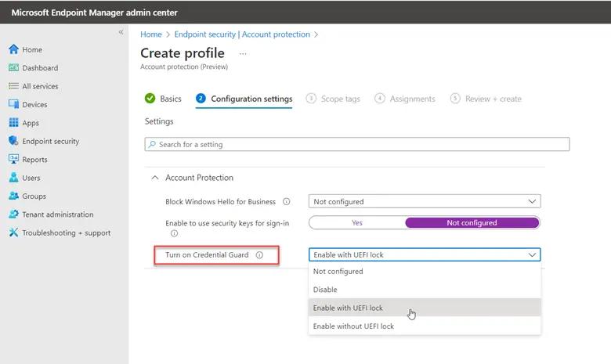
Task: Choose Enable without UEFI lock option
Action: (353, 326)
